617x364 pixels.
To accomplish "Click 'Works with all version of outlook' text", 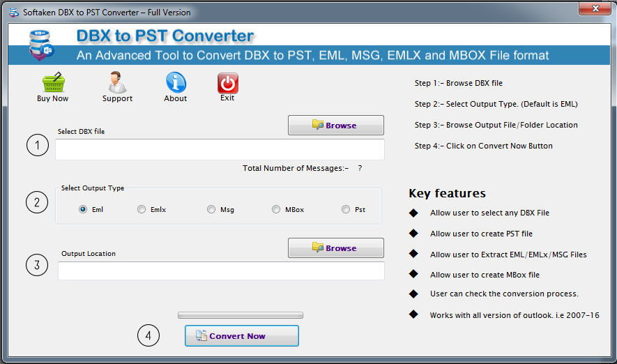I will (x=515, y=314).
